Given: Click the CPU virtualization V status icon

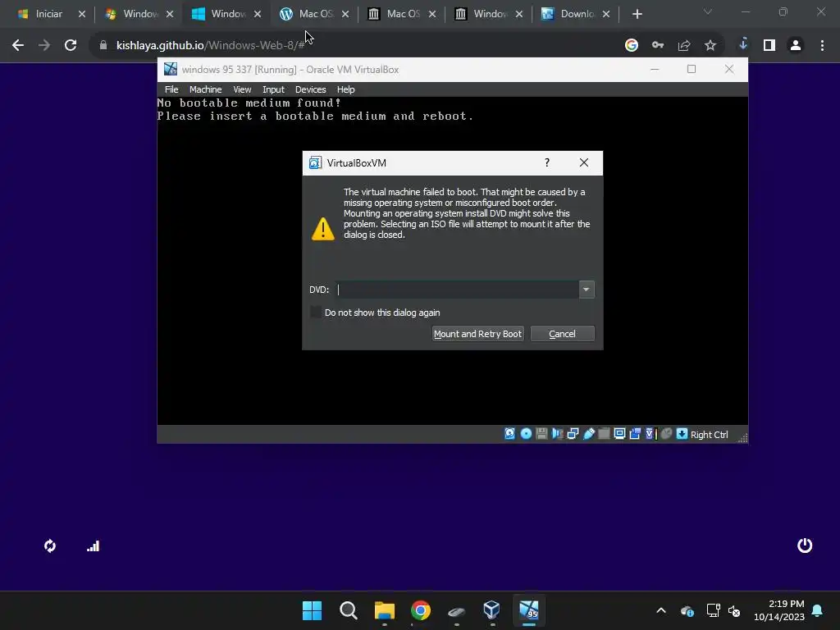Looking at the screenshot, I should [x=651, y=434].
